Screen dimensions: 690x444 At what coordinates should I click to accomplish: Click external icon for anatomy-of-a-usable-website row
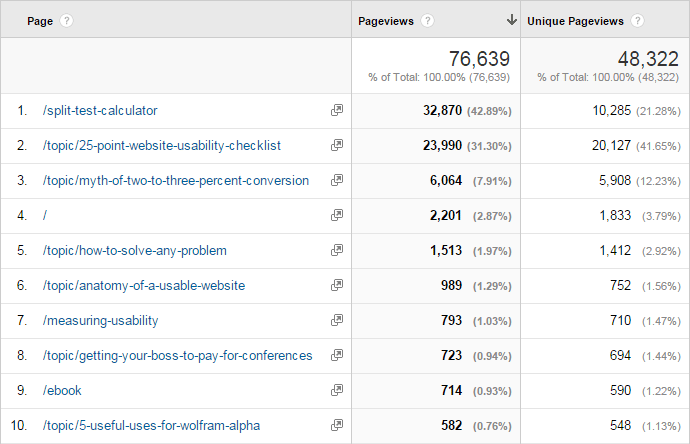[x=337, y=286]
